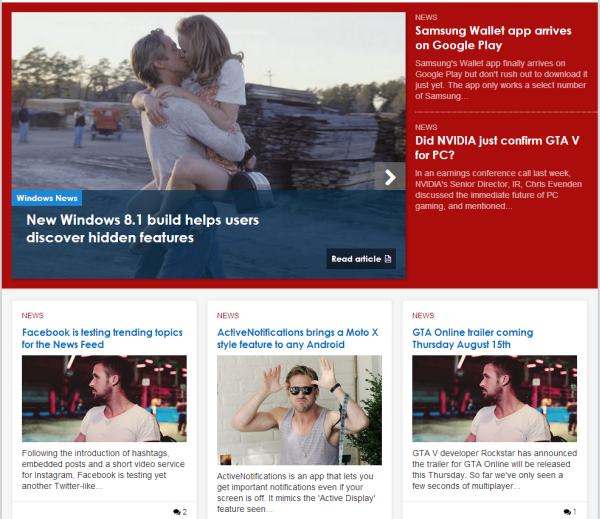Viewport: 600px width, 519px height.
Task: Click NEWS label on Facebook card
Action: (x=33, y=316)
